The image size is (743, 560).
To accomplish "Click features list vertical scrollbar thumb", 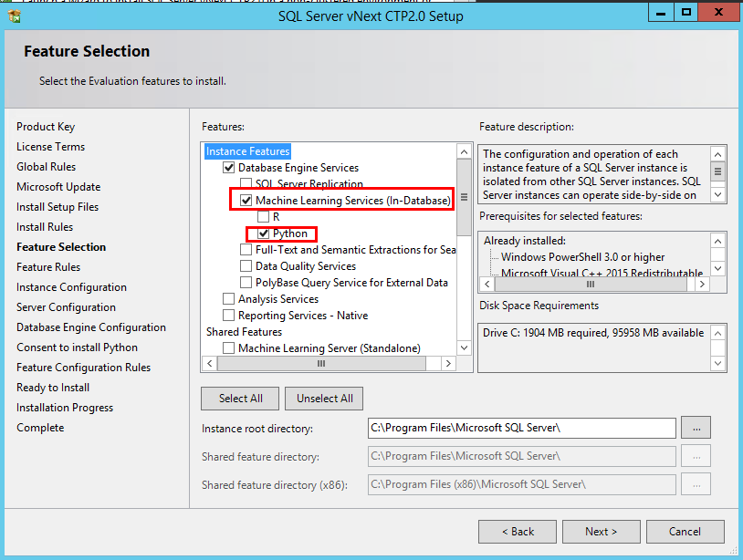I will click(x=465, y=197).
